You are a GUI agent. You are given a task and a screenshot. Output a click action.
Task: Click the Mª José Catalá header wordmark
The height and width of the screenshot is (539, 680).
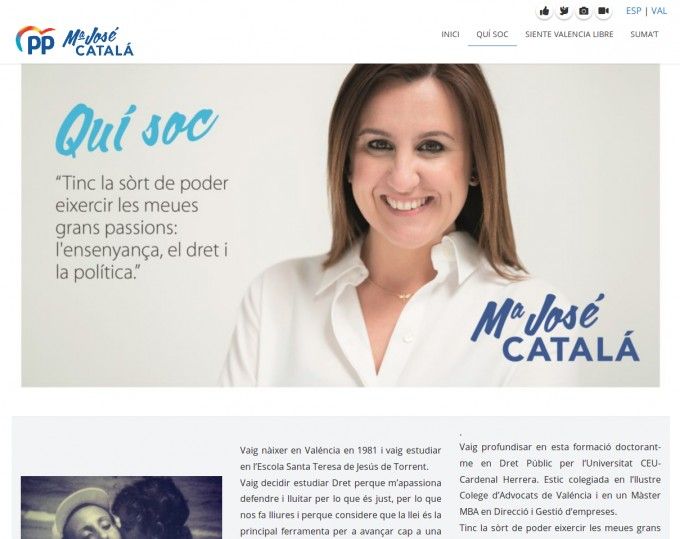(98, 42)
